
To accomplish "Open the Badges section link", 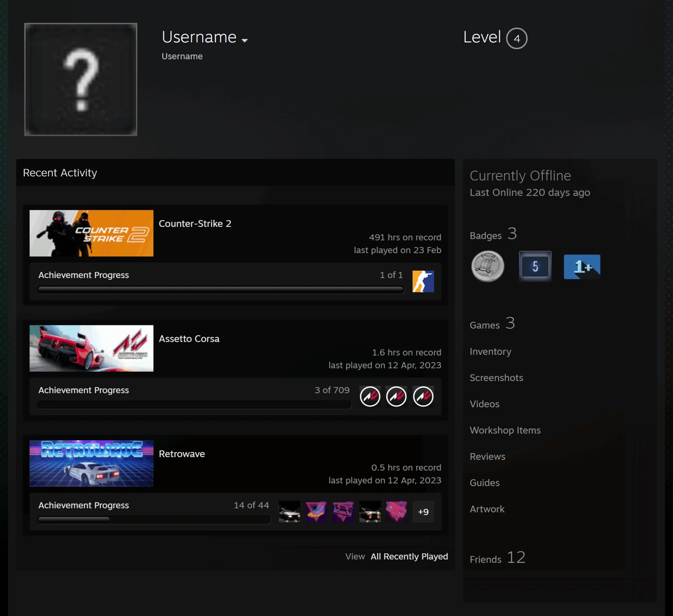I will [493, 234].
